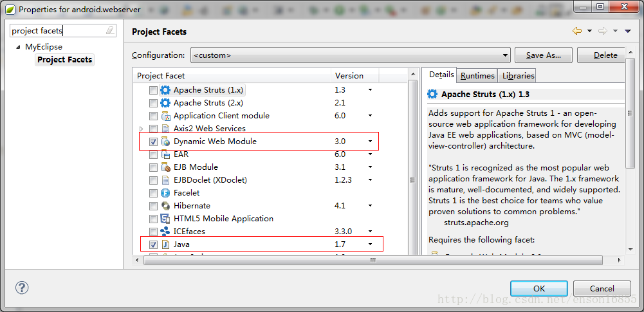This screenshot has height=312, width=644.
Task: Expand the Axis2 Web Services tree node
Action: [142, 129]
